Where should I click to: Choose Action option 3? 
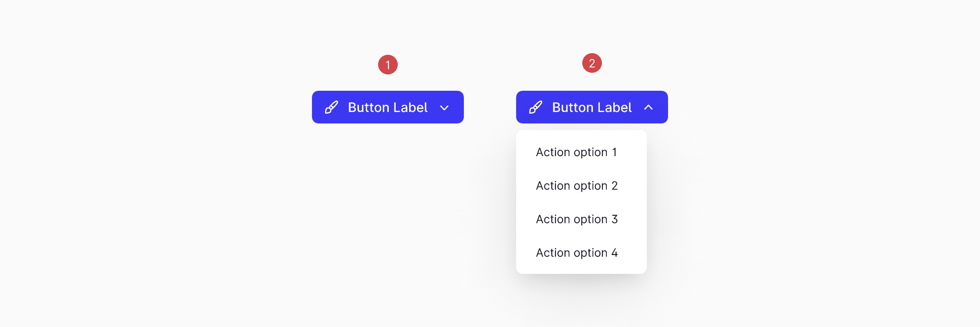[577, 219]
